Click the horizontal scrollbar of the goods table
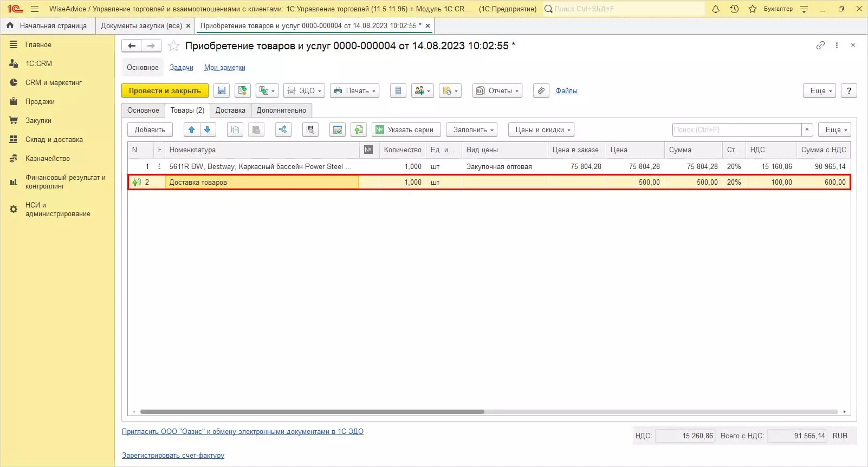The height and width of the screenshot is (467, 868). [312, 412]
